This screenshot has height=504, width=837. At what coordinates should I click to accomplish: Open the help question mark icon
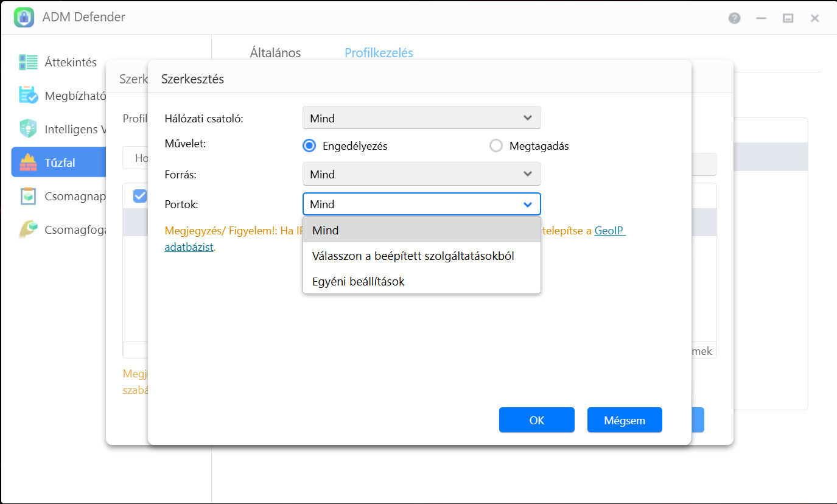tap(735, 18)
